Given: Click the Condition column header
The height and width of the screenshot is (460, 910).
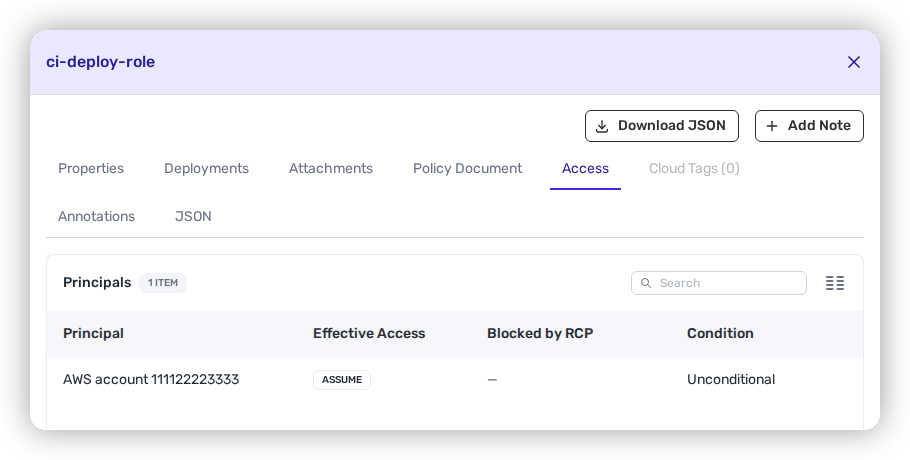Looking at the screenshot, I should point(720,334).
